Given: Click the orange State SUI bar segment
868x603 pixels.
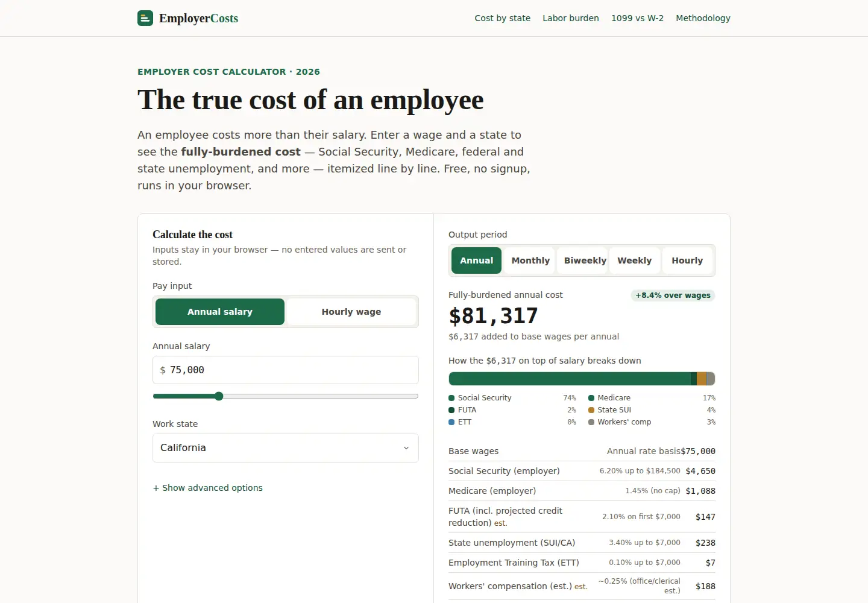Looking at the screenshot, I should (702, 379).
